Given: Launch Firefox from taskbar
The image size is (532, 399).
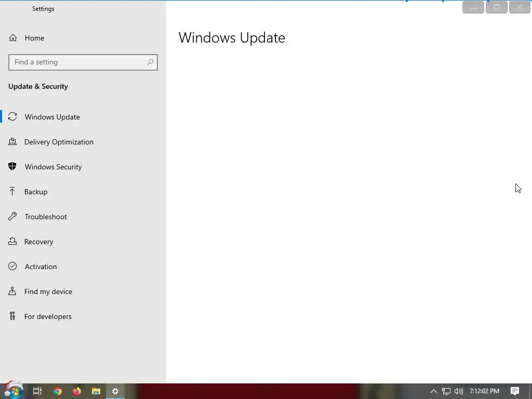Looking at the screenshot, I should point(77,391).
